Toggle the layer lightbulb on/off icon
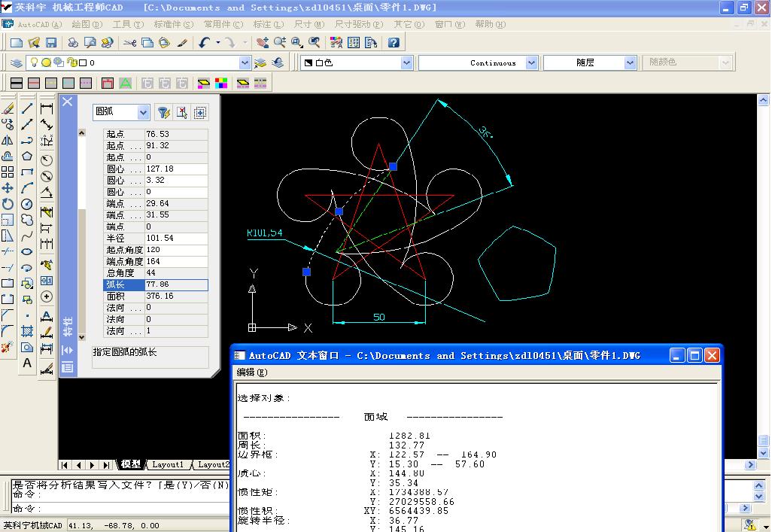 pyautogui.click(x=34, y=63)
